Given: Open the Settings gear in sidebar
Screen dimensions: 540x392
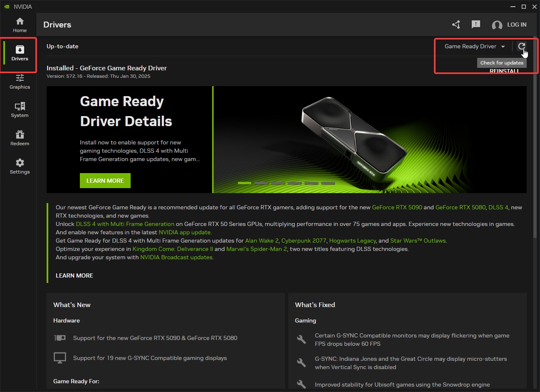Looking at the screenshot, I should point(20,166).
